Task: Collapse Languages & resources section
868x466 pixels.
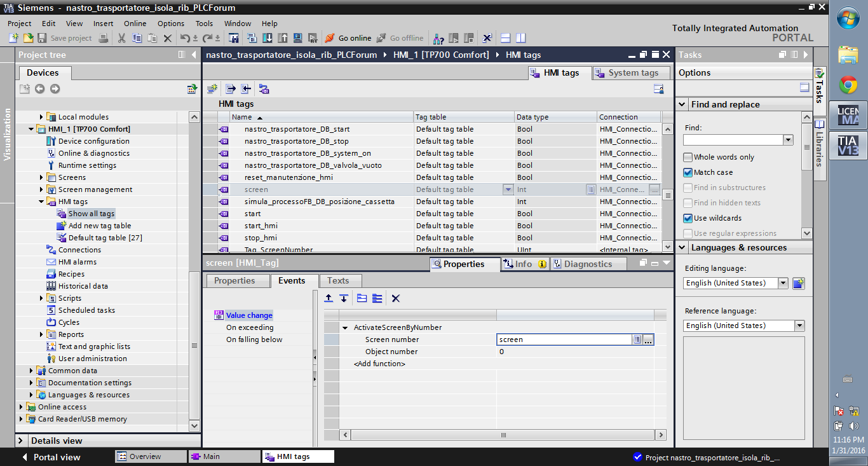Action: tap(682, 247)
